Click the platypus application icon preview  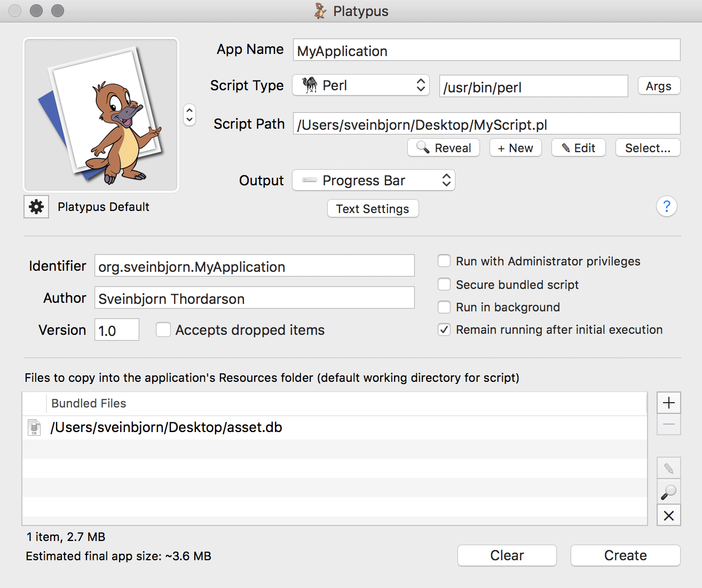[101, 115]
